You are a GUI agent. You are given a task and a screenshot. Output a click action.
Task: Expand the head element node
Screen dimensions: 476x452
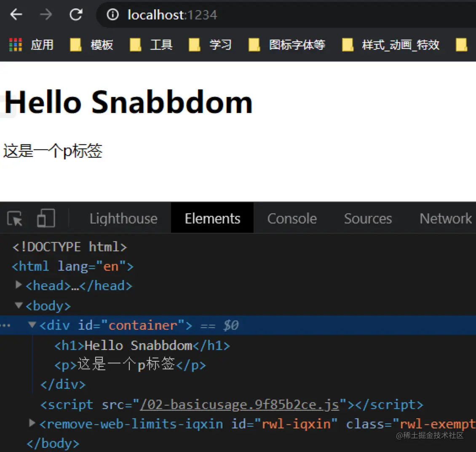pos(19,285)
